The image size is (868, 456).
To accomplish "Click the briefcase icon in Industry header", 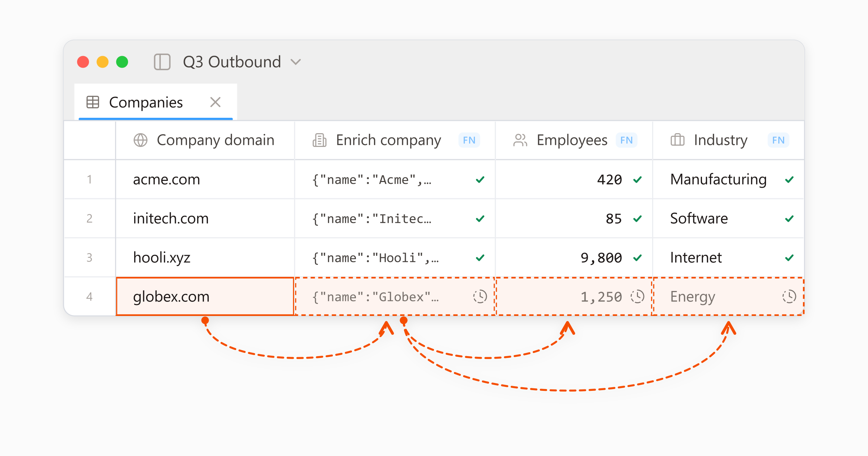I will coord(677,140).
